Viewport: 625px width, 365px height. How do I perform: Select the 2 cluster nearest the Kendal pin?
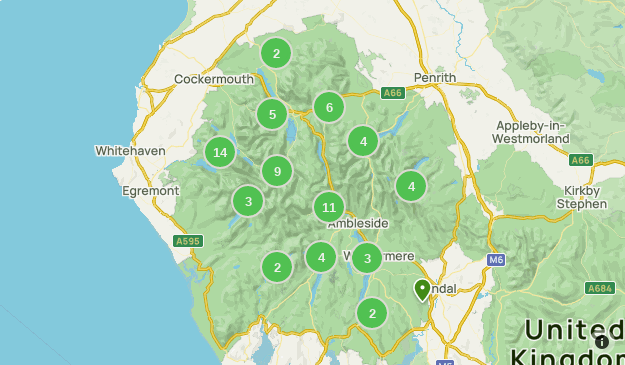click(372, 313)
